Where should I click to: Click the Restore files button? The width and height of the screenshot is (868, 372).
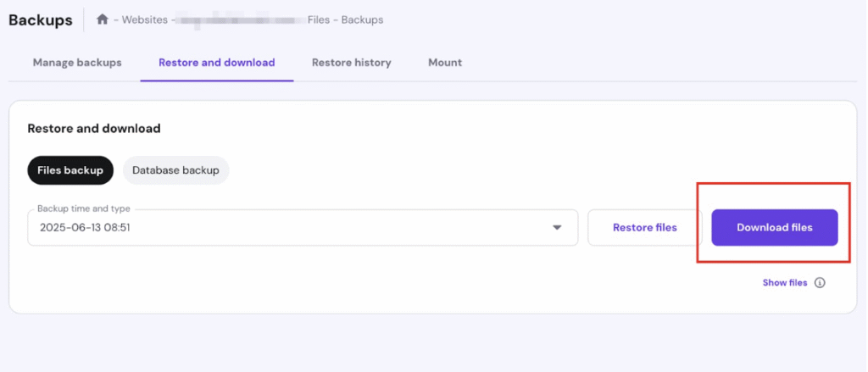tap(645, 228)
